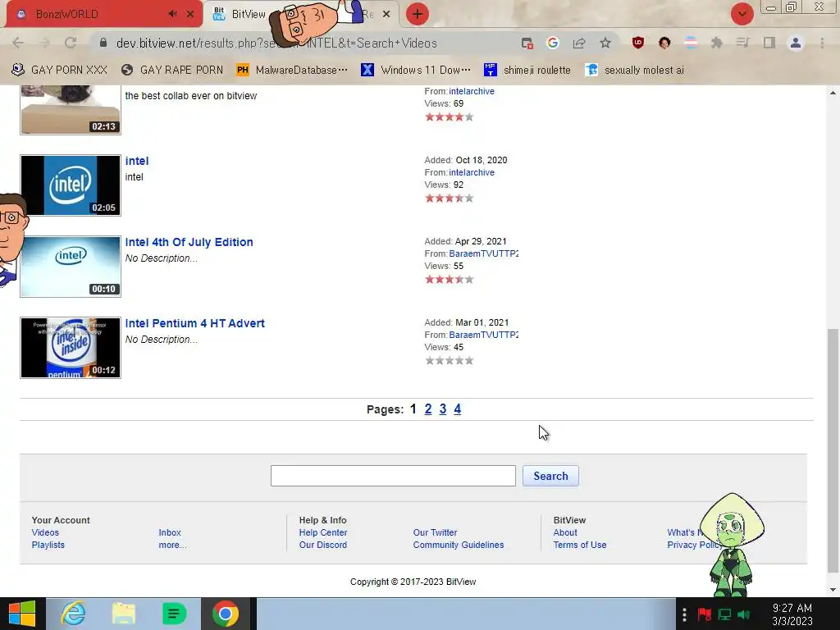This screenshot has width=840, height=630.
Task: Open the share page icon in address bar
Action: (579, 43)
